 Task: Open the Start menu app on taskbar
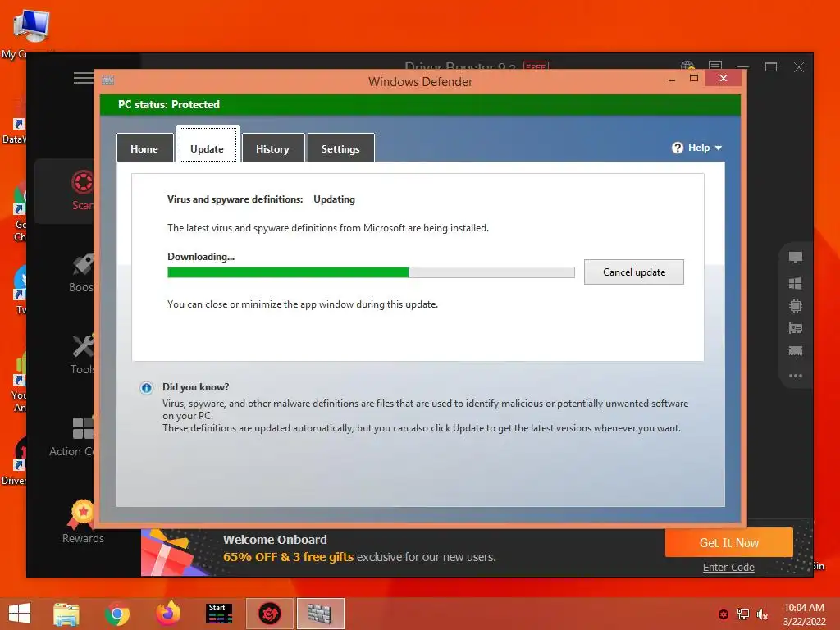tap(219, 614)
